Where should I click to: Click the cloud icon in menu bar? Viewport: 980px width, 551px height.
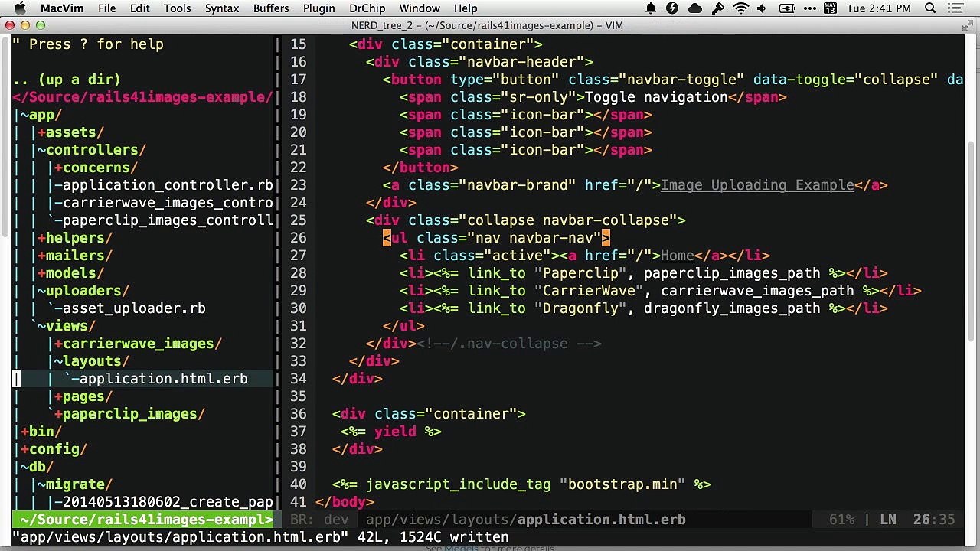point(696,8)
